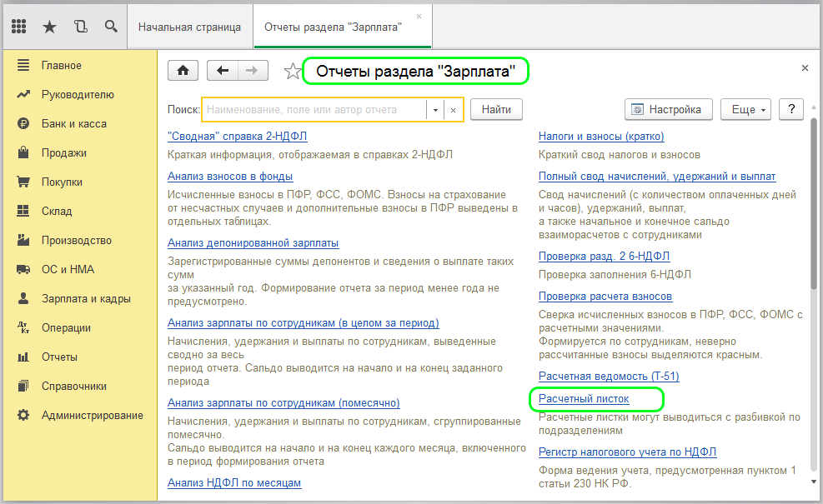The height and width of the screenshot is (504, 823).
Task: Click the search magnifier icon
Action: pyautogui.click(x=111, y=27)
